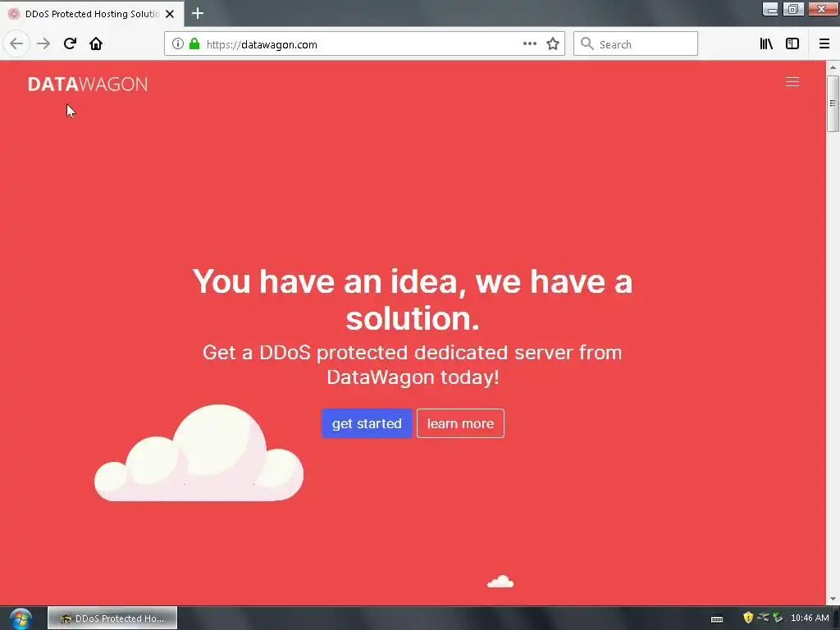
Task: Click the DataWagon logo
Action: [x=88, y=84]
